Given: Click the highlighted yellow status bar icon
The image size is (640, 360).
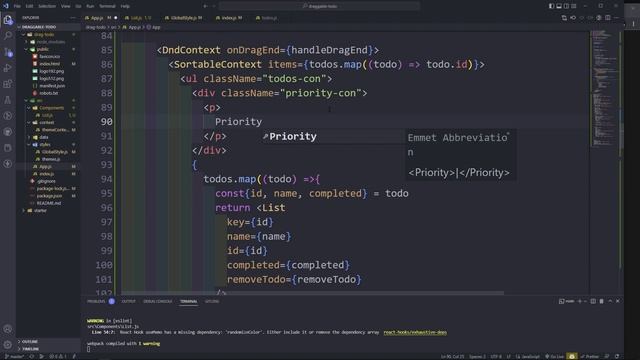Looking at the screenshot, I should [x=572, y=356].
